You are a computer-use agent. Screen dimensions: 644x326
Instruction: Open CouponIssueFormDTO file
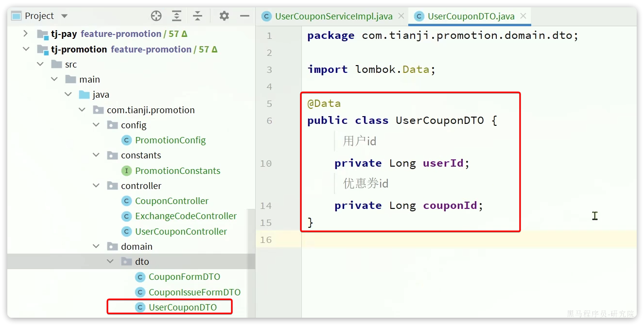point(194,292)
